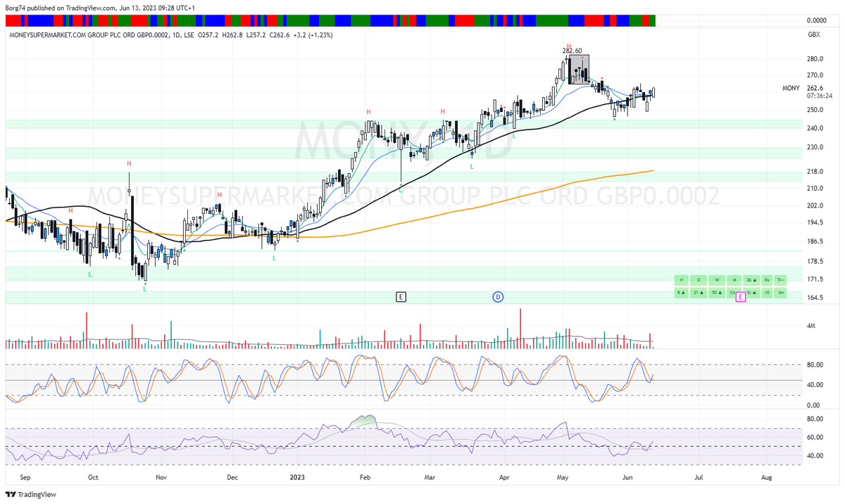Screen dimensions: 845x504
Task: Click the Cn indicator button
Action: click(x=732, y=293)
